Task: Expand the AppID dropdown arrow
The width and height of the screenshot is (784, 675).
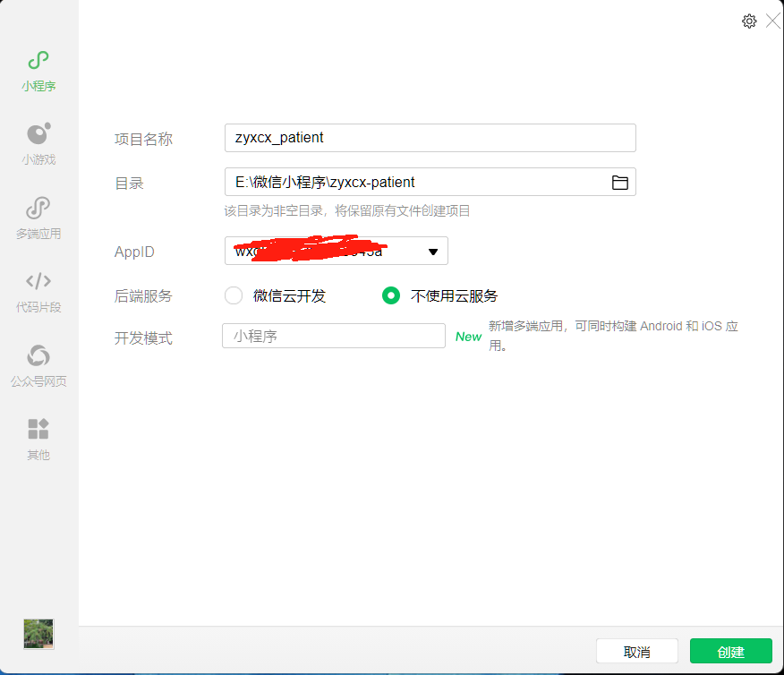Action: tap(433, 252)
